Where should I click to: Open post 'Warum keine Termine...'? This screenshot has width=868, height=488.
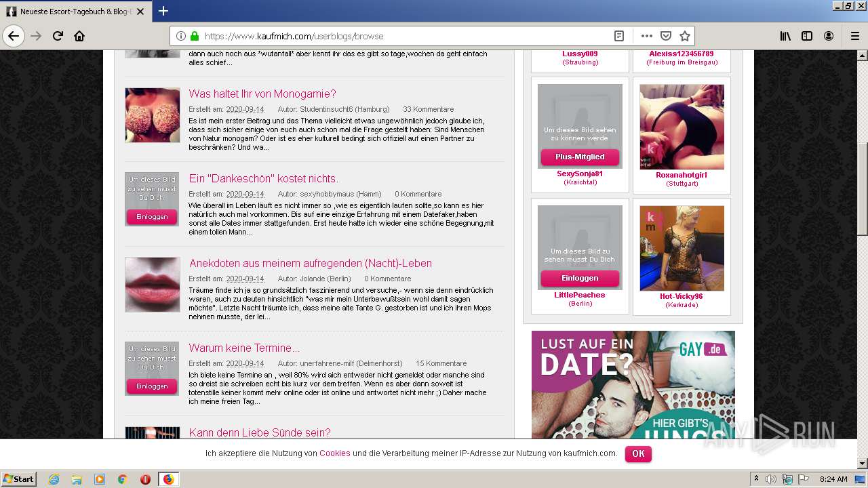point(244,348)
